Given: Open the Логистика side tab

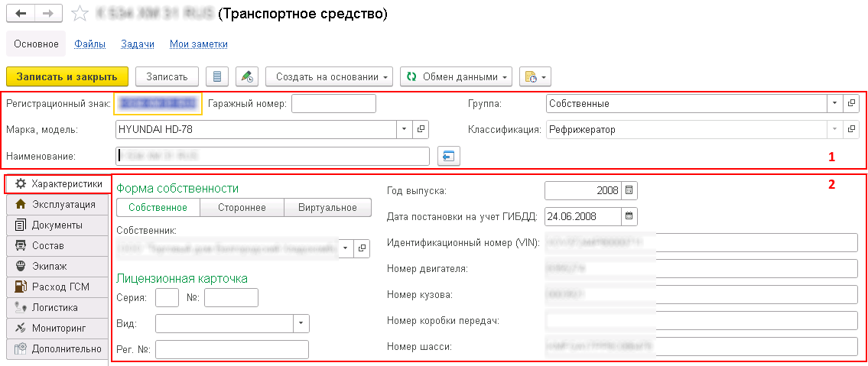Looking at the screenshot, I should [x=57, y=307].
